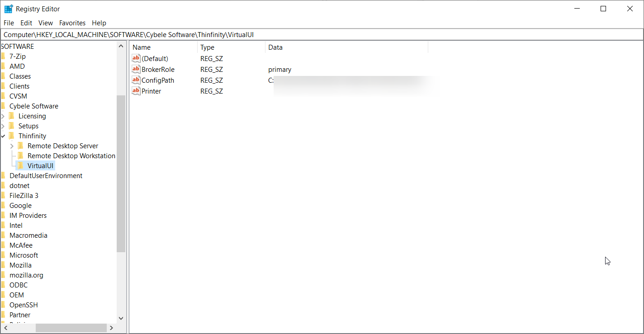The height and width of the screenshot is (334, 644).
Task: Open the View menu
Action: coord(46,23)
